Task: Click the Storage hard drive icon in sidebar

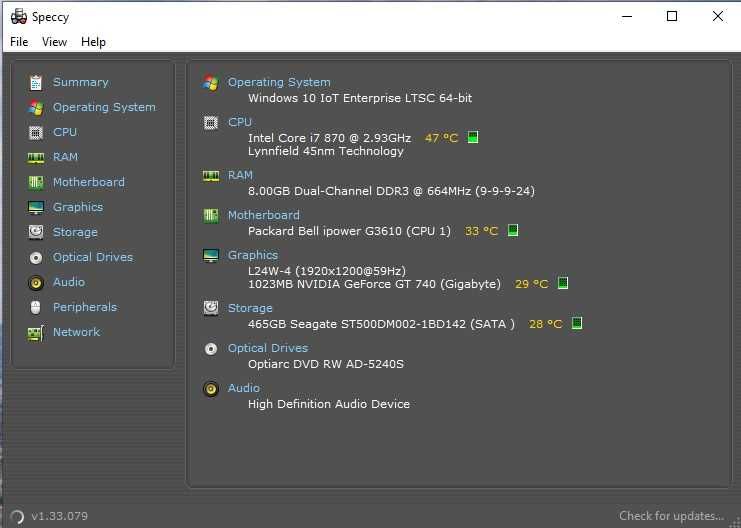Action: (36, 232)
